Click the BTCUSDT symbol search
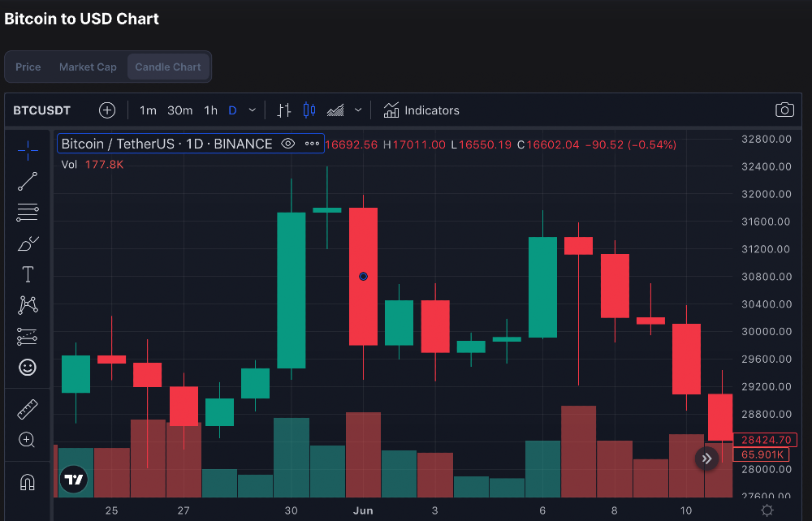 click(41, 110)
